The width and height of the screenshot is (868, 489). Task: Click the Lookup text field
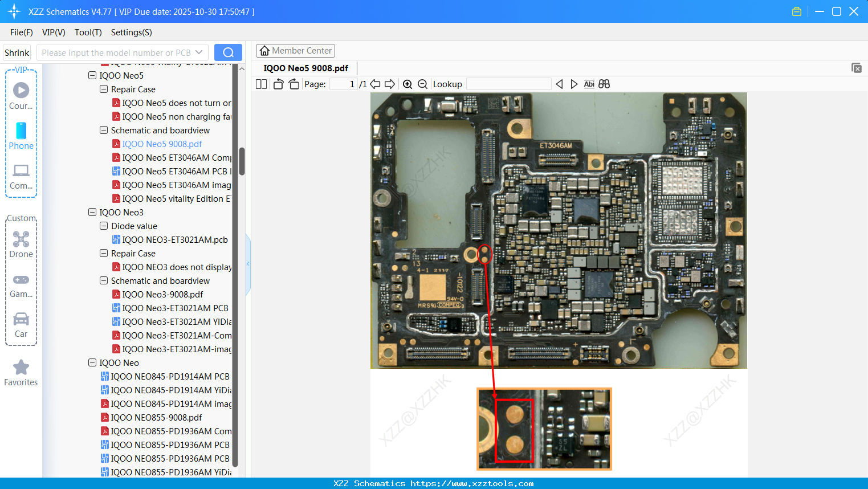[x=509, y=84]
